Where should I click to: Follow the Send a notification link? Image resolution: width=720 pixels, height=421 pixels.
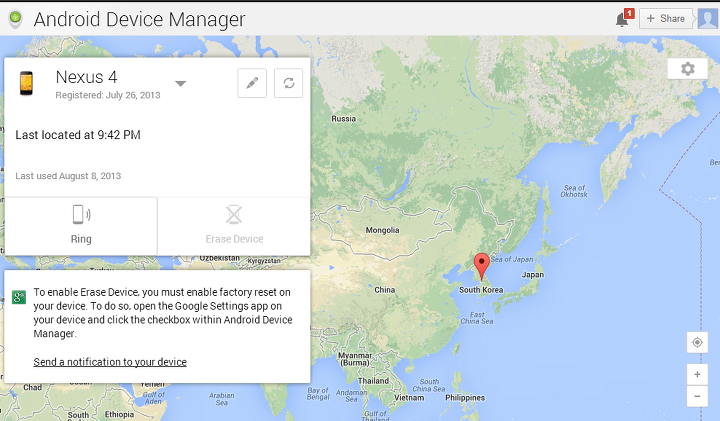point(110,362)
